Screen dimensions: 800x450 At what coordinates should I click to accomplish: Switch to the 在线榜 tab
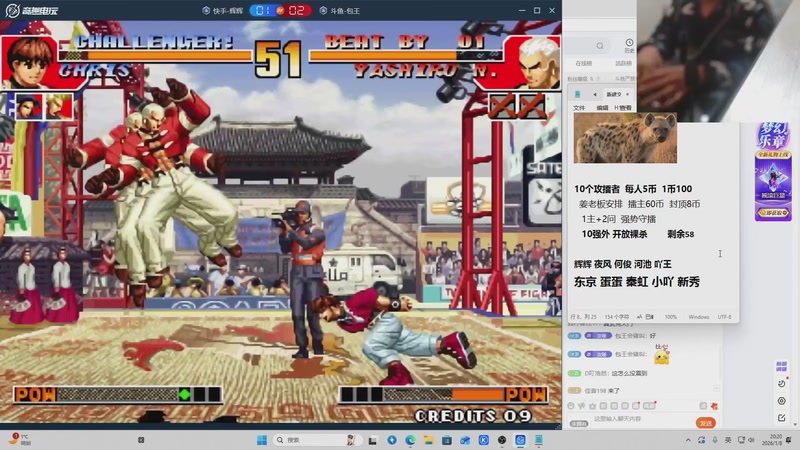pos(584,63)
